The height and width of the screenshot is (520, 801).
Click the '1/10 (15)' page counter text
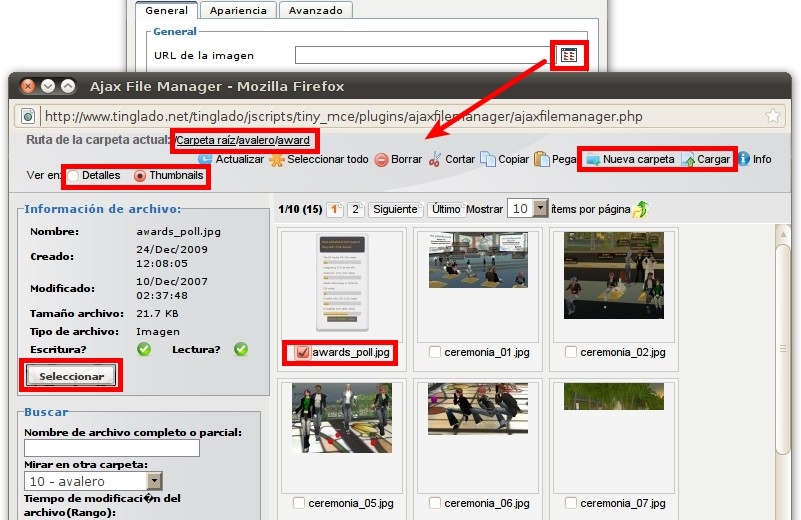pyautogui.click(x=300, y=209)
